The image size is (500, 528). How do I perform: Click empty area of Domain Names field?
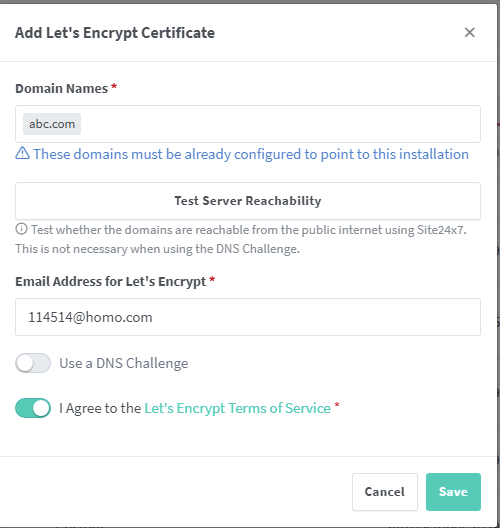[279, 124]
